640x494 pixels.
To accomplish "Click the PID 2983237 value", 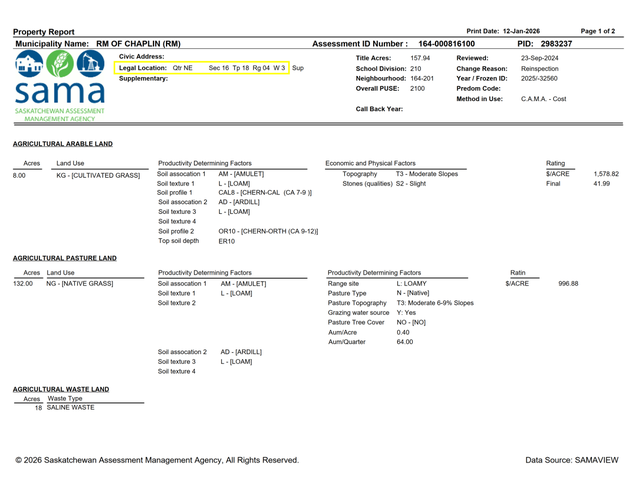I will (556, 44).
